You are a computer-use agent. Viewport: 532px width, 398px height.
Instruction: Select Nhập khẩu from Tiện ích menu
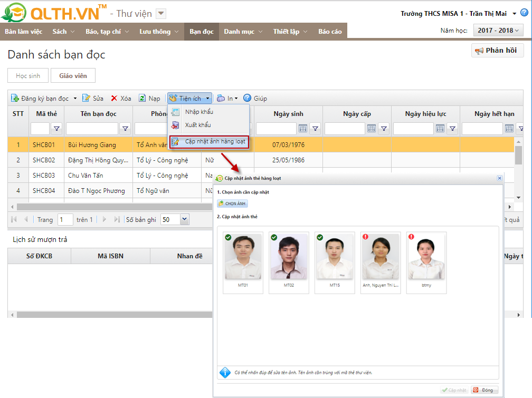coord(199,112)
